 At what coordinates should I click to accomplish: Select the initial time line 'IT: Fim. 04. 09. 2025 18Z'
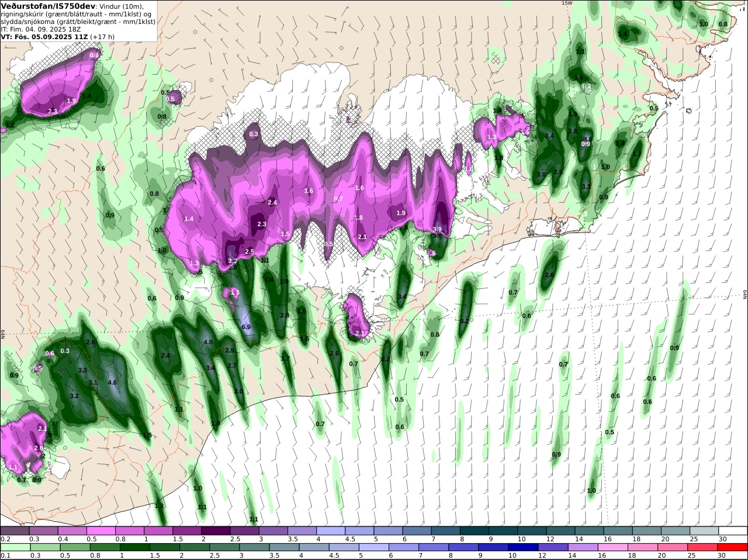point(41,29)
